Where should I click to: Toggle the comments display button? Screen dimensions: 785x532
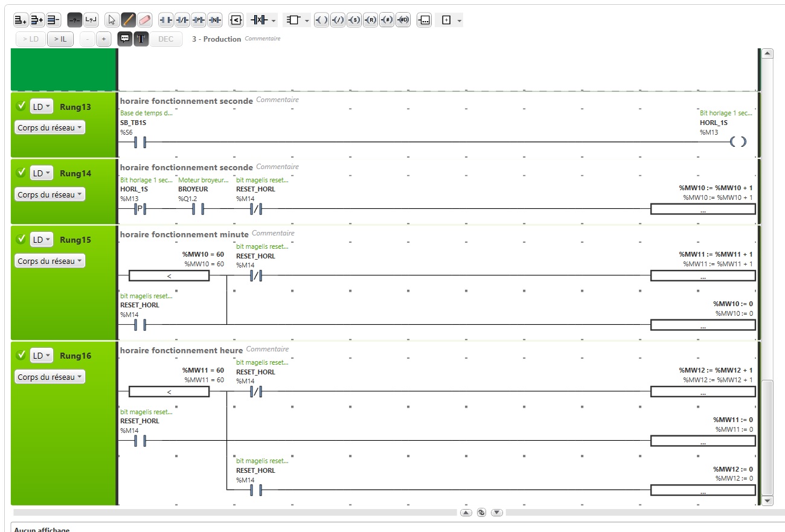click(124, 39)
